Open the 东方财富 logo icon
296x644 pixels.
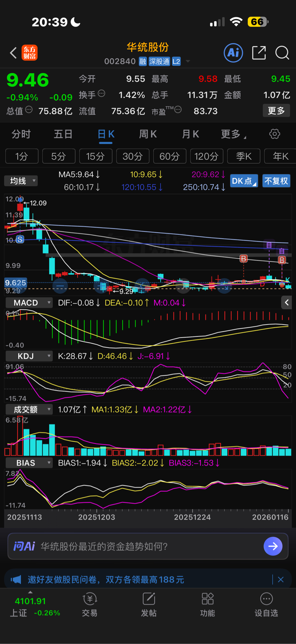(x=30, y=53)
